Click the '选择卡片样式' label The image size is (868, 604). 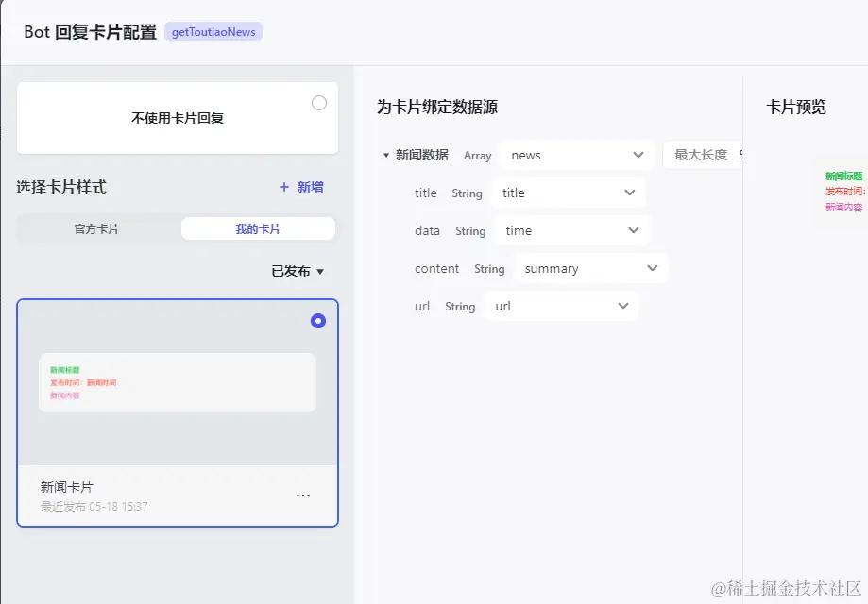60,187
